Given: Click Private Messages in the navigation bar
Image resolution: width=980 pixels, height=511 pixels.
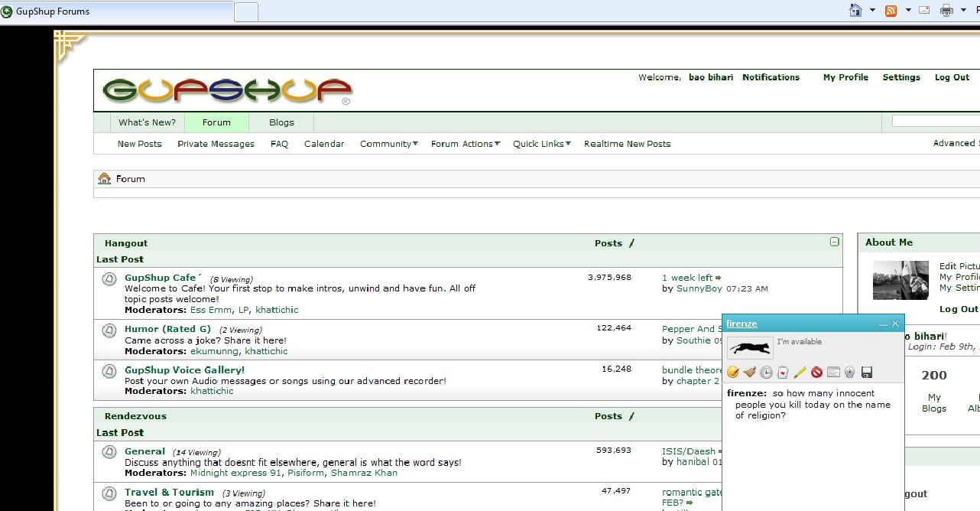Looking at the screenshot, I should coord(216,144).
